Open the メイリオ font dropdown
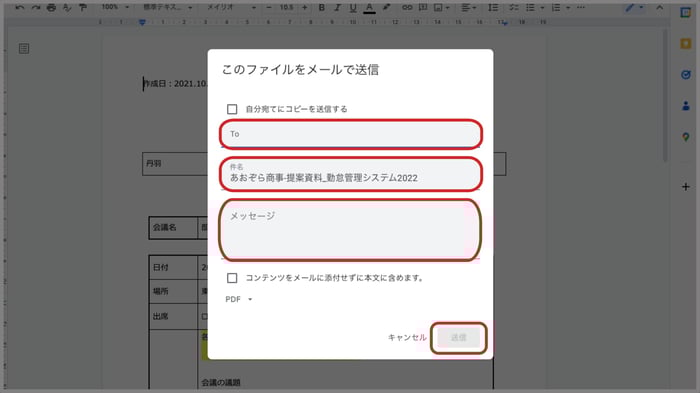Image resolution: width=700 pixels, height=393 pixels. [231, 7]
